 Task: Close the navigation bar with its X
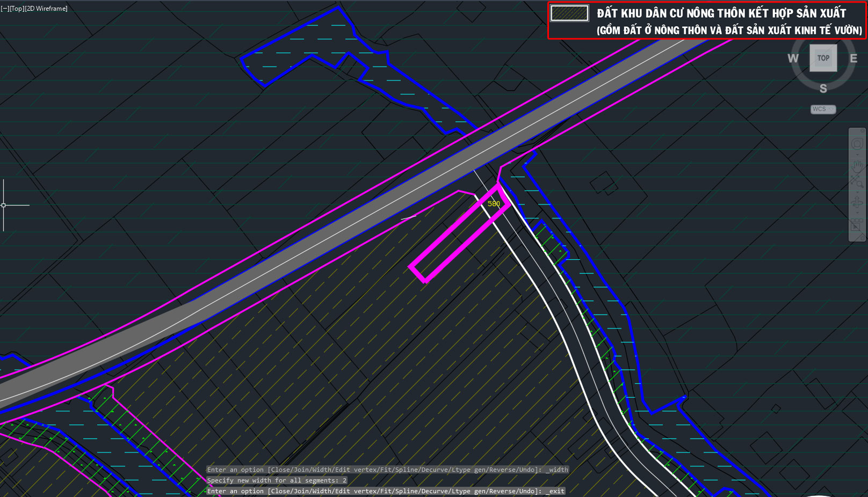(x=862, y=131)
